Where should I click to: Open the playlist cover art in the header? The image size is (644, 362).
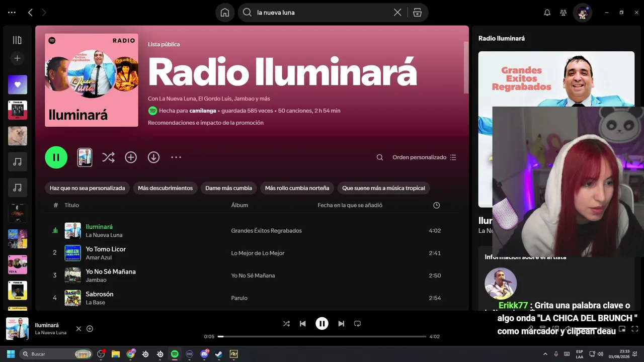pos(92,80)
